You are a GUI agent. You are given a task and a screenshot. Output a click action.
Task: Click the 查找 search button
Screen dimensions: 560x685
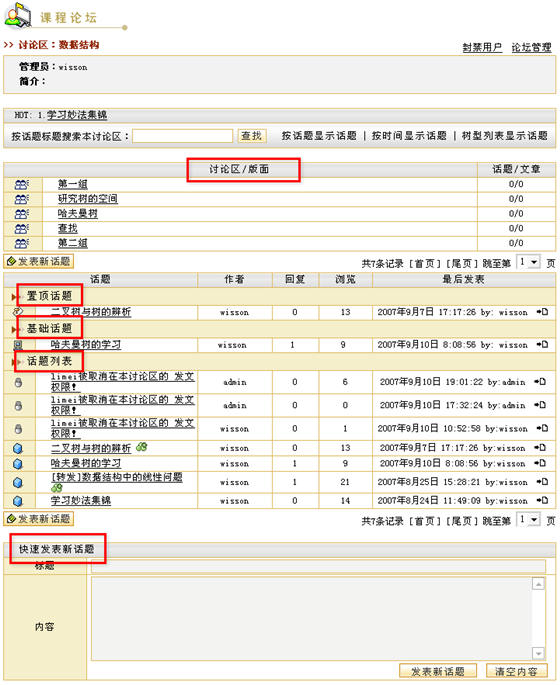point(252,136)
